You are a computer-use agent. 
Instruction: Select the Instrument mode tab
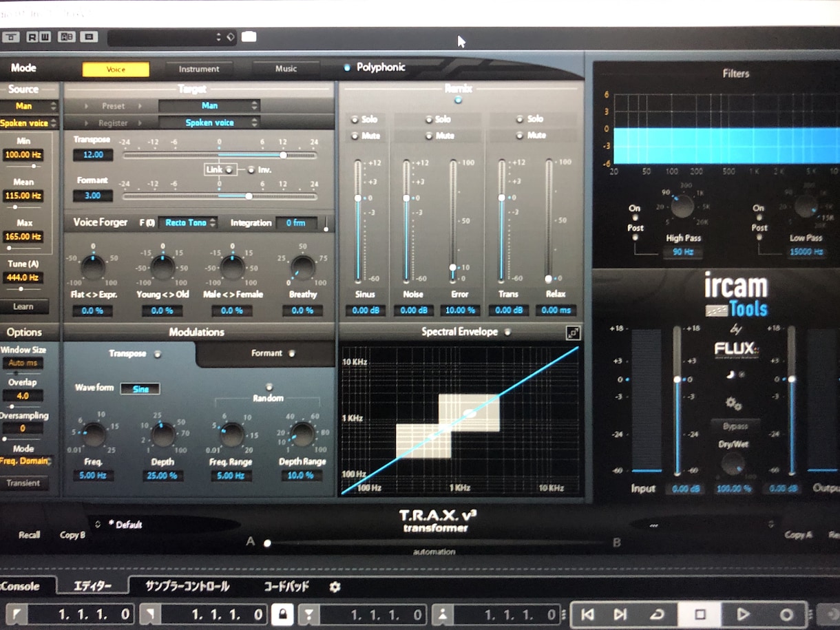pyautogui.click(x=199, y=69)
